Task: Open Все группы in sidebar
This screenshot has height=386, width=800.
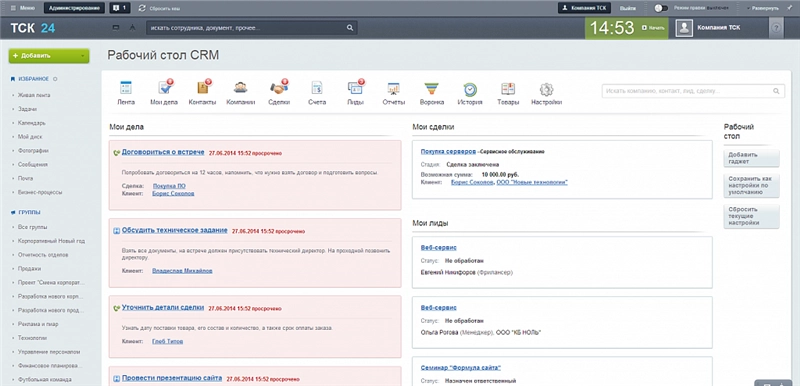Action: (32, 227)
